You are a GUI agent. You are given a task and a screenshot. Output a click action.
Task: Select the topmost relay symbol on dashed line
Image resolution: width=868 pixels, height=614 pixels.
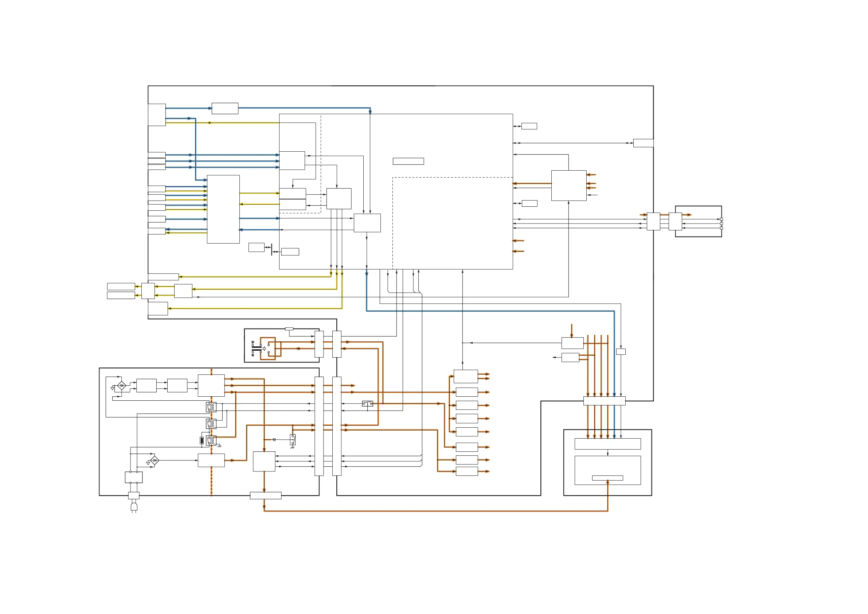211,407
